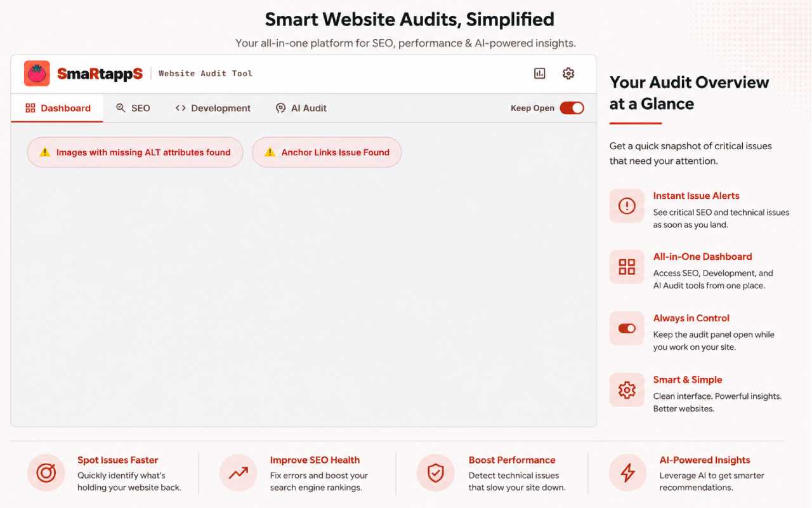This screenshot has width=812, height=508.
Task: Click the Always in Control switch icon
Action: [x=627, y=328]
